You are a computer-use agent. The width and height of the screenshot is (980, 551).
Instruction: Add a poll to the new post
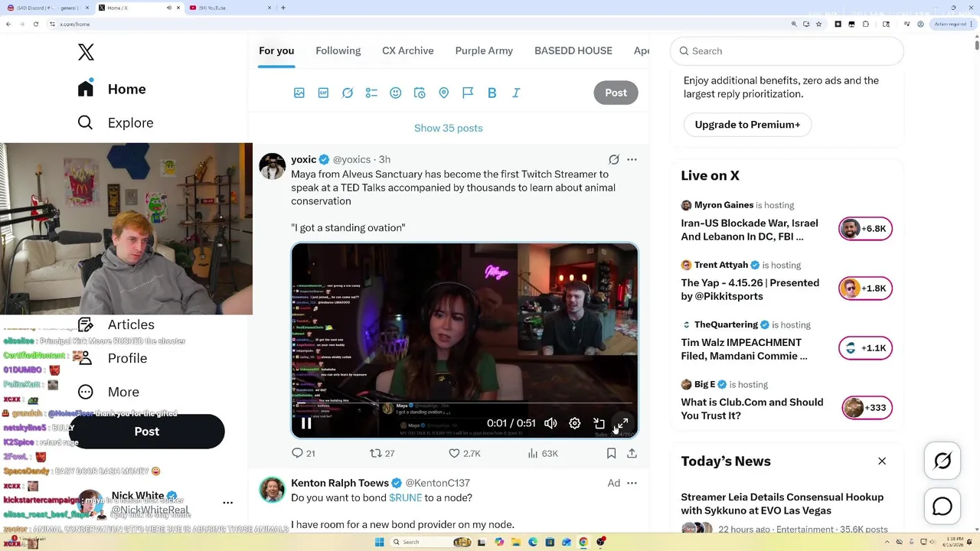[x=371, y=93]
